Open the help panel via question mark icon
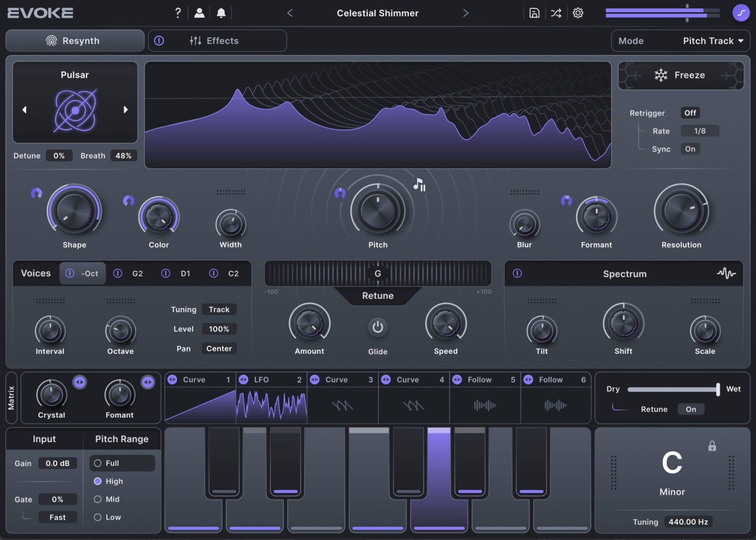Viewport: 756px width, 540px height. point(178,13)
